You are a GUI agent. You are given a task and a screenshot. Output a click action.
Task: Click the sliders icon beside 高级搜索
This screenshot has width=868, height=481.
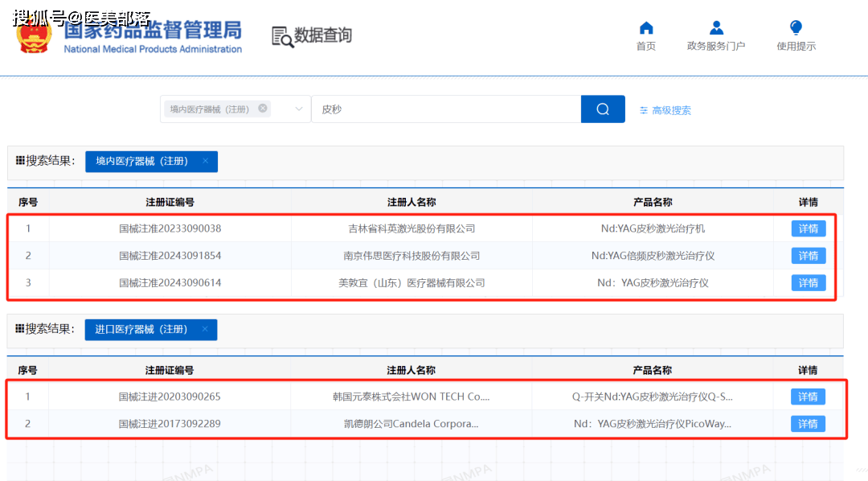(x=643, y=110)
